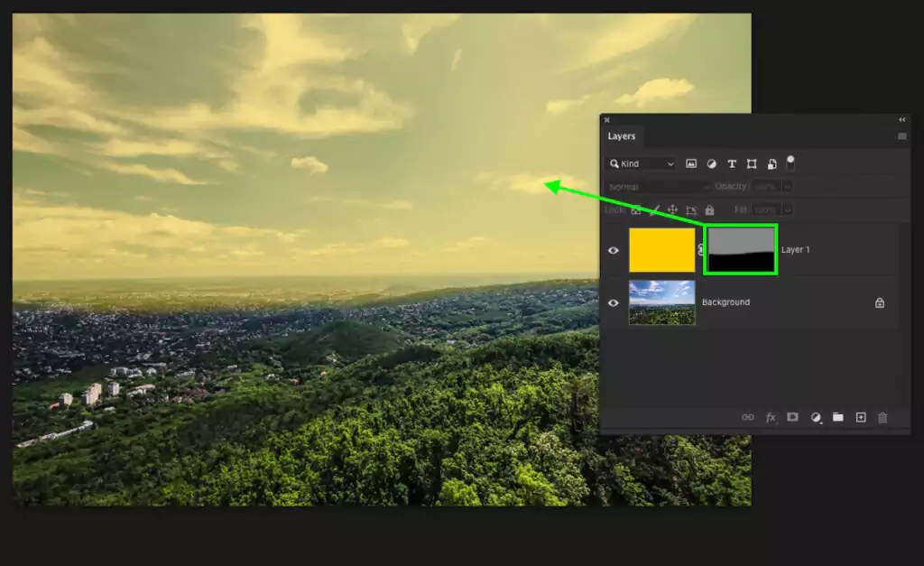Screen dimensions: 924x566
Task: Hide Layer 1 using its eye icon
Action: [x=614, y=250]
